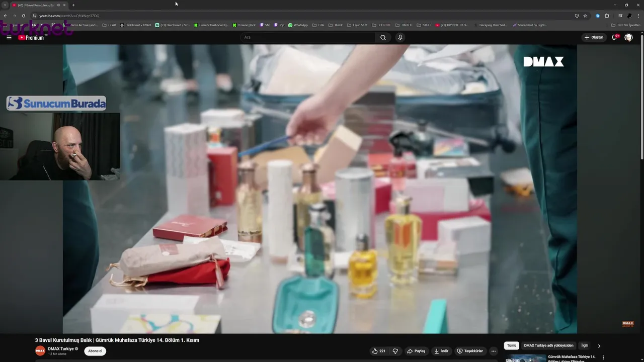Open the TWITCH bookmarks folder
The width and height of the screenshot is (644, 362).
[x=404, y=25]
